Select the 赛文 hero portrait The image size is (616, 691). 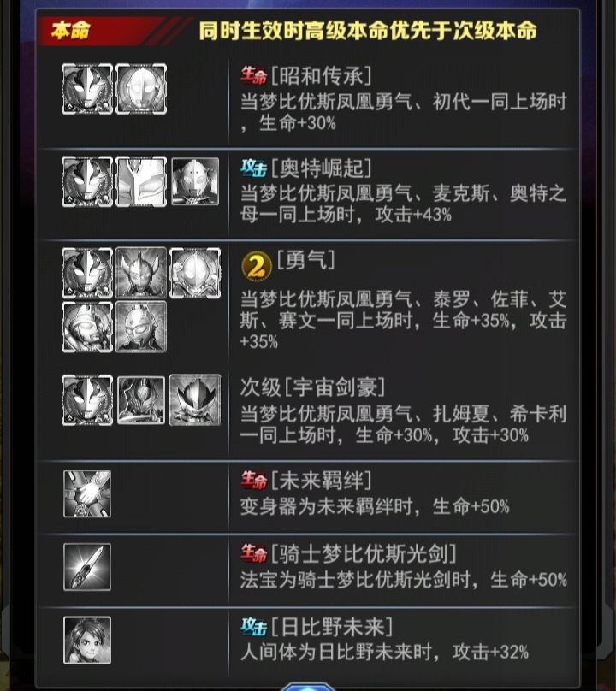[x=141, y=327]
